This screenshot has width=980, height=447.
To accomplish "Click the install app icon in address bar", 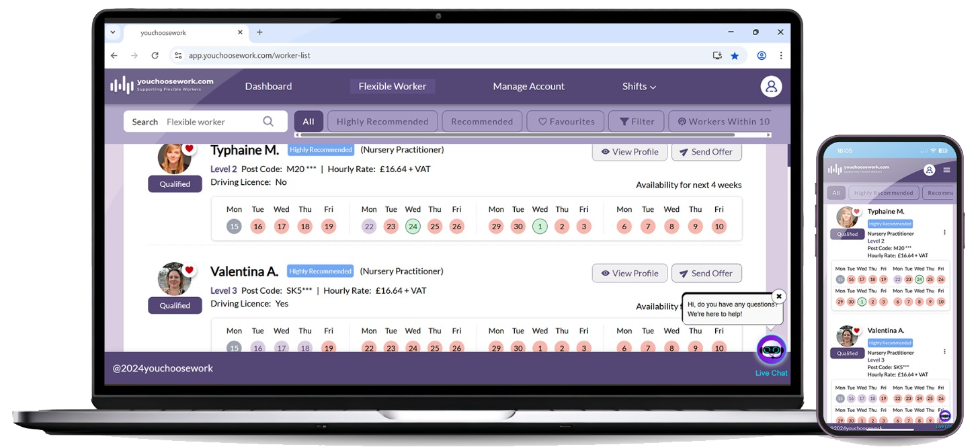I will click(717, 56).
